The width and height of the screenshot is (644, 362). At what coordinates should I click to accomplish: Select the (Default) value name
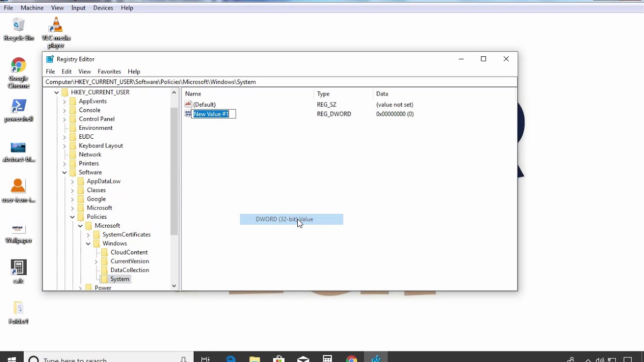[204, 105]
